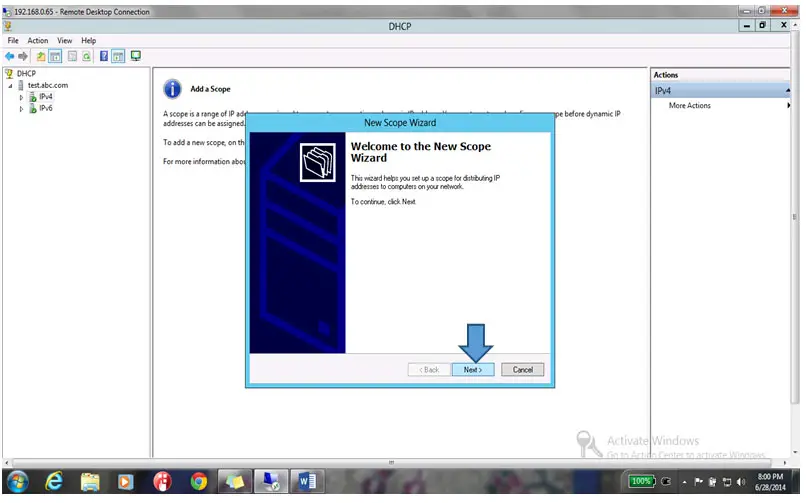The height and width of the screenshot is (503, 806).
Task: Open File Explorer from the taskbar
Action: [x=91, y=482]
